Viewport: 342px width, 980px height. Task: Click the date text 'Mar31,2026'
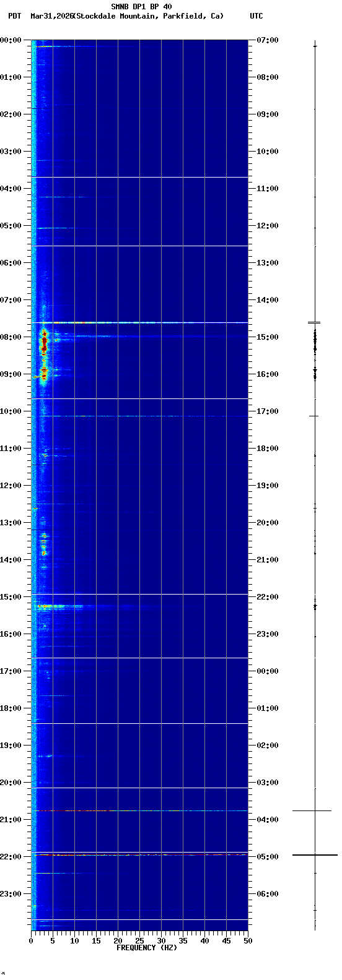pos(51,16)
